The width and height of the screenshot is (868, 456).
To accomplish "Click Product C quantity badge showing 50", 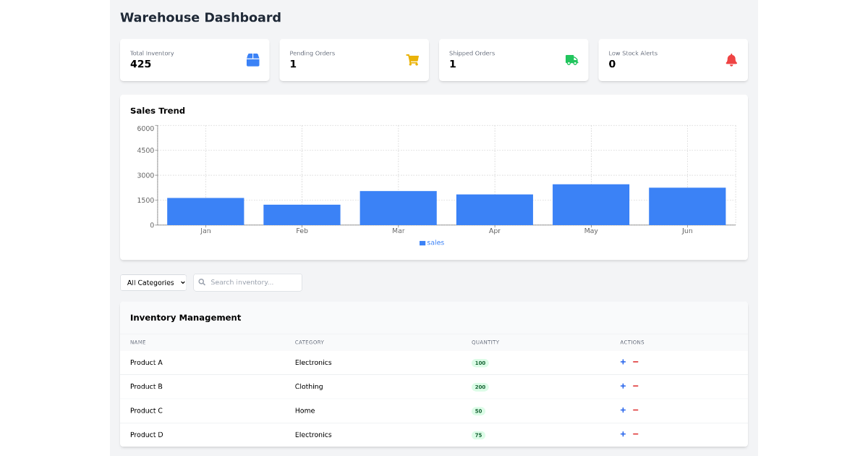I will [x=477, y=410].
